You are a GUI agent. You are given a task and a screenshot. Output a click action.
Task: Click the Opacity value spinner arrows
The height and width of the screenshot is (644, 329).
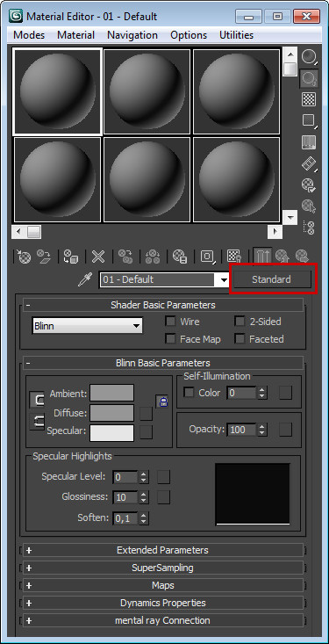pos(262,430)
